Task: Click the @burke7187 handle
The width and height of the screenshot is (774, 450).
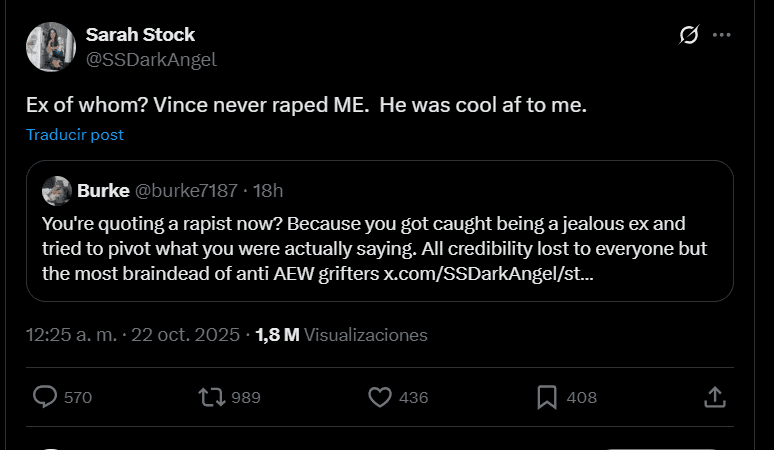Action: [187, 190]
